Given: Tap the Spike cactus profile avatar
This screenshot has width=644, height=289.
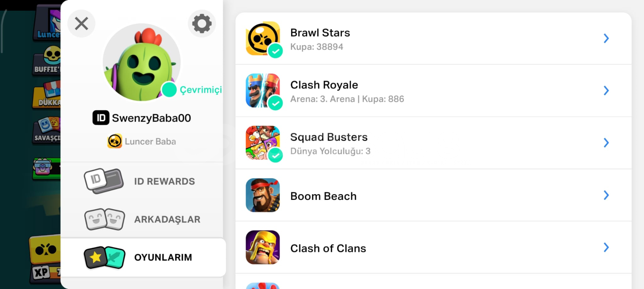Looking at the screenshot, I should tap(142, 62).
